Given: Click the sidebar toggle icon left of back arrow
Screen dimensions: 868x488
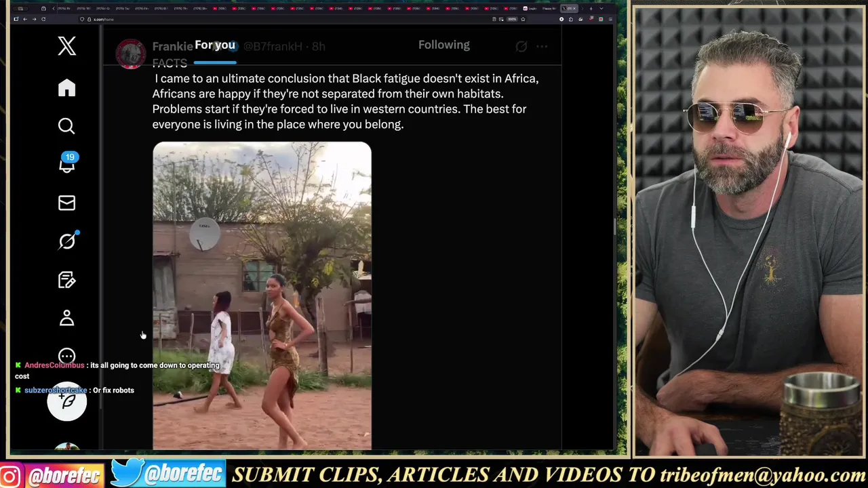Looking at the screenshot, I should pyautogui.click(x=16, y=19).
